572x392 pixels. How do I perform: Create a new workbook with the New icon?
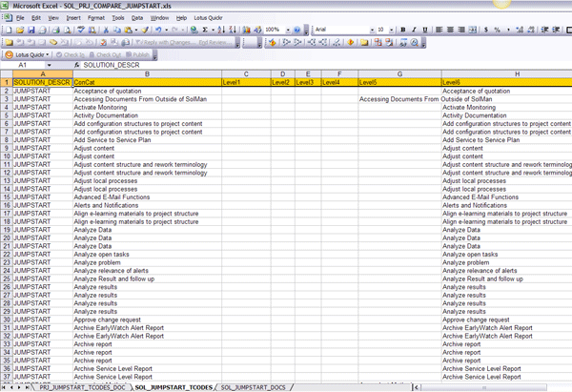(x=10, y=30)
